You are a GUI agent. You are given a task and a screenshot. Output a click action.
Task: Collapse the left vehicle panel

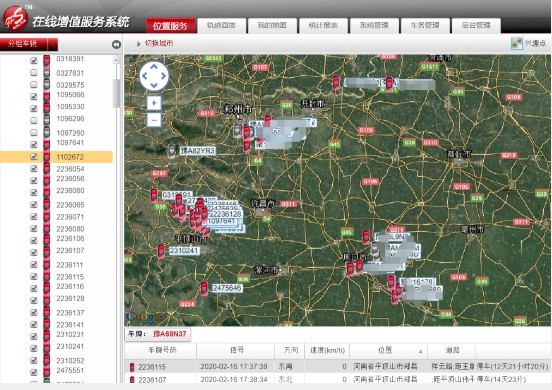click(x=116, y=44)
